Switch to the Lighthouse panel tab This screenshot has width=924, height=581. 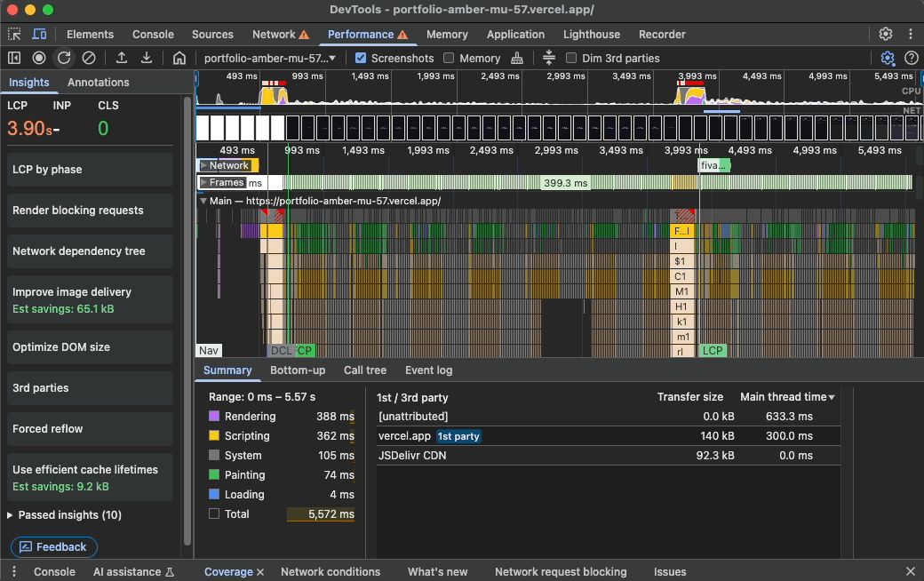pyautogui.click(x=592, y=35)
